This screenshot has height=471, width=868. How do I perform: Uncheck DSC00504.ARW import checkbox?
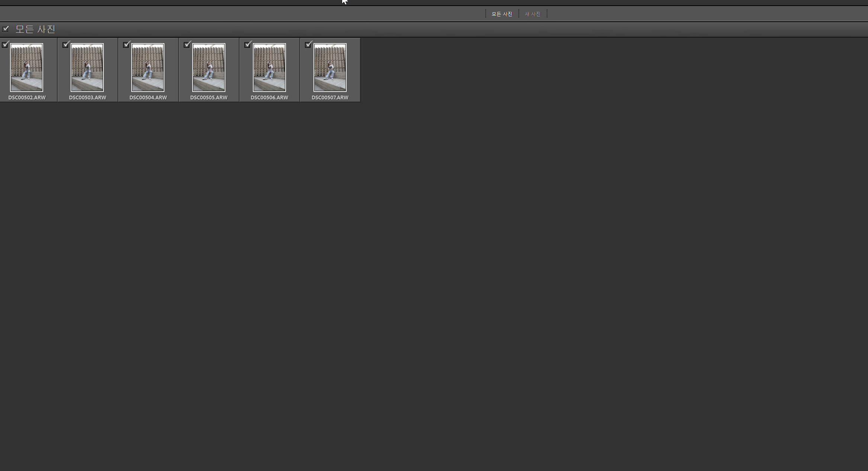pos(126,45)
